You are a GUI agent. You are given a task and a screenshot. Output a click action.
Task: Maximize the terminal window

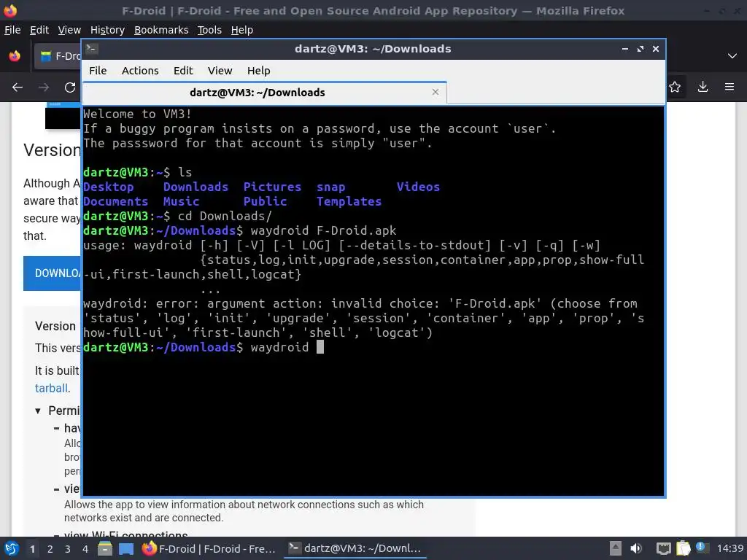click(x=640, y=49)
